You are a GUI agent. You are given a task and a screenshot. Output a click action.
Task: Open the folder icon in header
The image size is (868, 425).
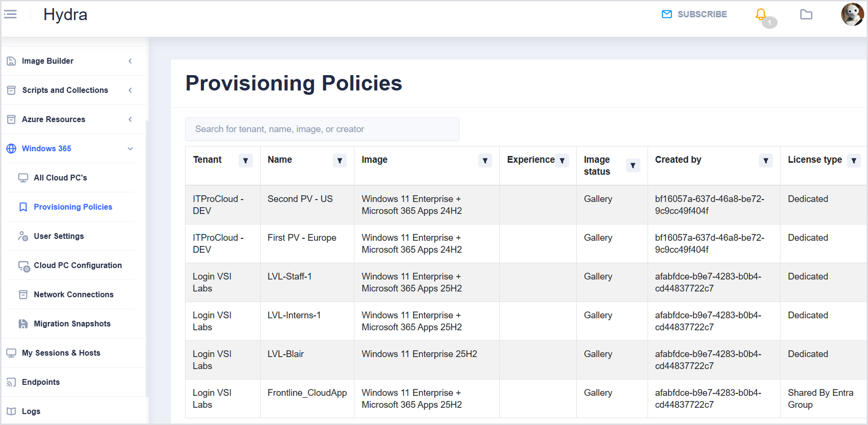point(806,14)
